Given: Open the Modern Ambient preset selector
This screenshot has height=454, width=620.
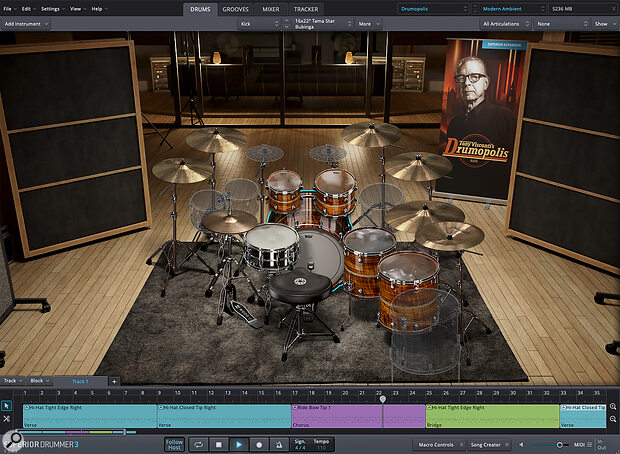Looking at the screenshot, I should (510, 9).
